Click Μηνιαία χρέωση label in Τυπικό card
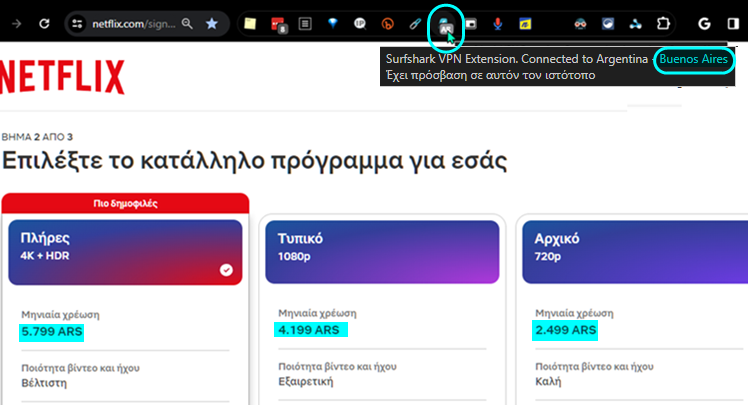 tap(317, 313)
